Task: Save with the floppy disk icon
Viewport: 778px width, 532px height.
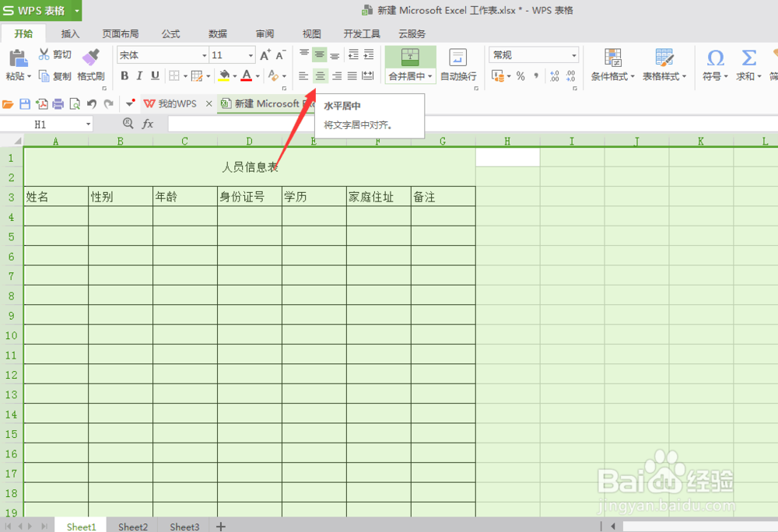Action: pos(25,103)
